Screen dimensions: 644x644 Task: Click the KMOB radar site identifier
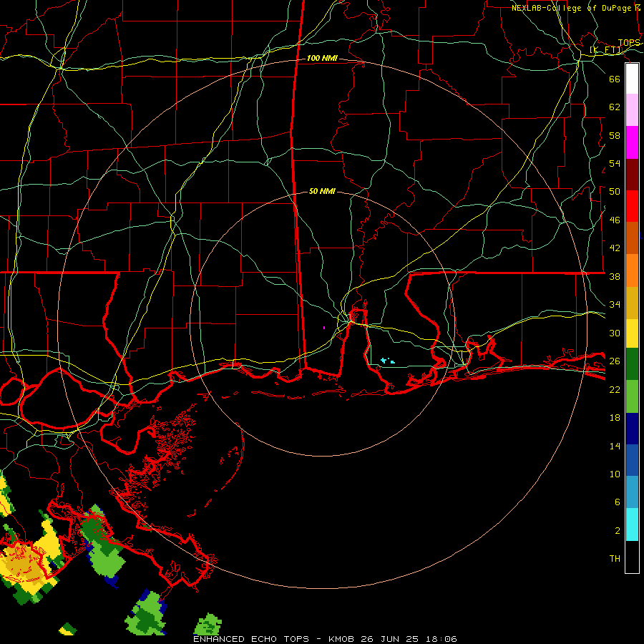point(341,639)
